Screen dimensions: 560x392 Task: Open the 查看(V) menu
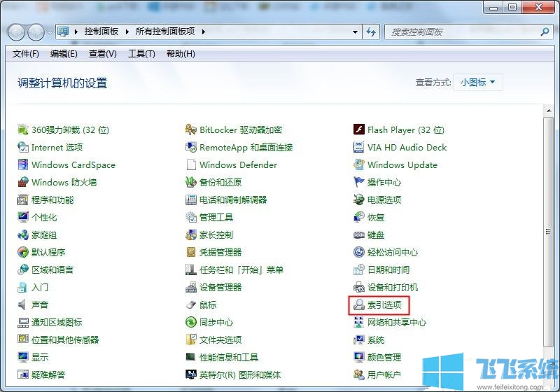tap(103, 54)
